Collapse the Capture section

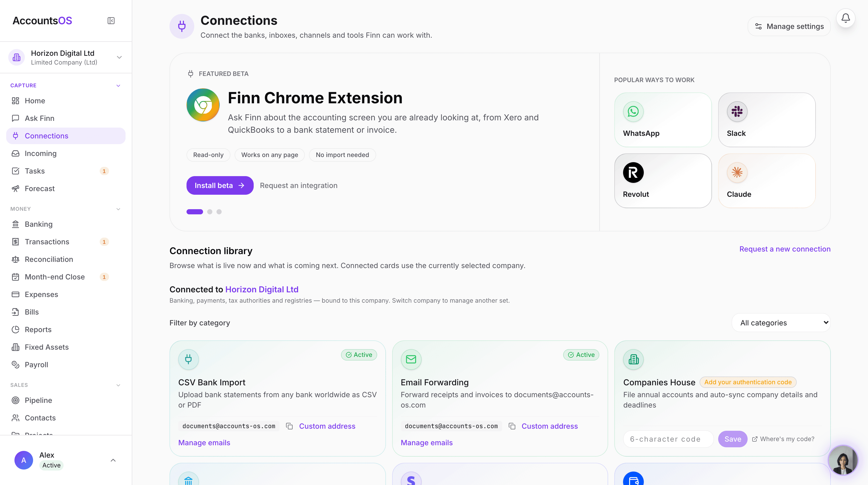[118, 85]
